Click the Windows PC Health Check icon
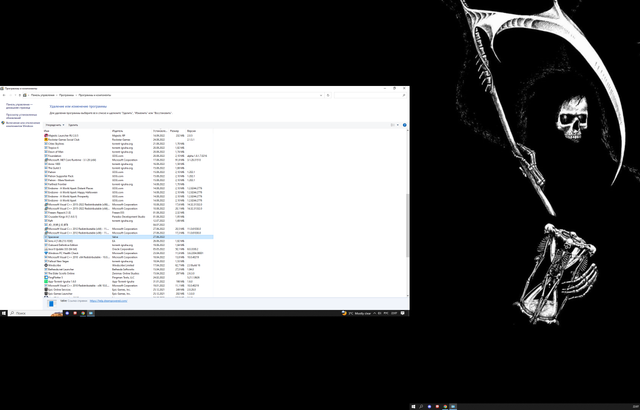 tap(46, 253)
